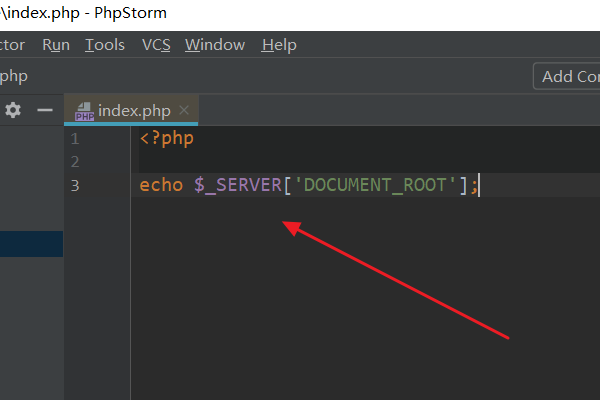Image resolution: width=600 pixels, height=400 pixels.
Task: Click the echo keyword on line 3
Action: point(161,185)
